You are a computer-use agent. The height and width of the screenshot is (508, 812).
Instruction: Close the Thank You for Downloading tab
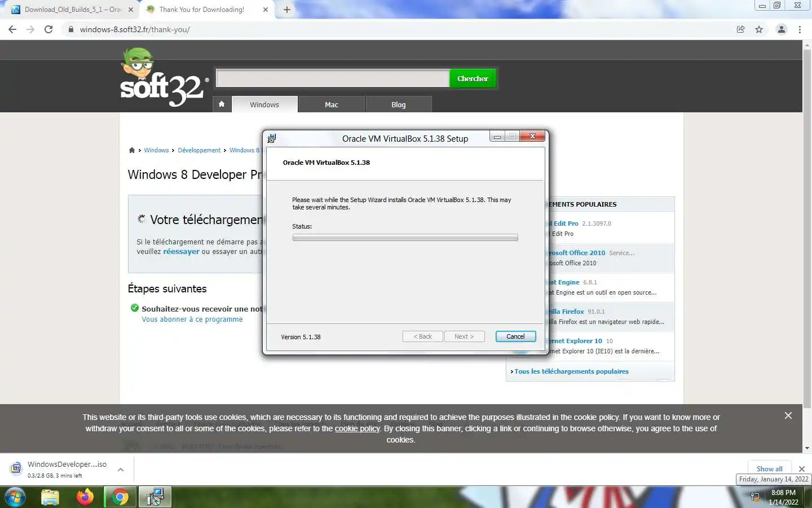266,10
